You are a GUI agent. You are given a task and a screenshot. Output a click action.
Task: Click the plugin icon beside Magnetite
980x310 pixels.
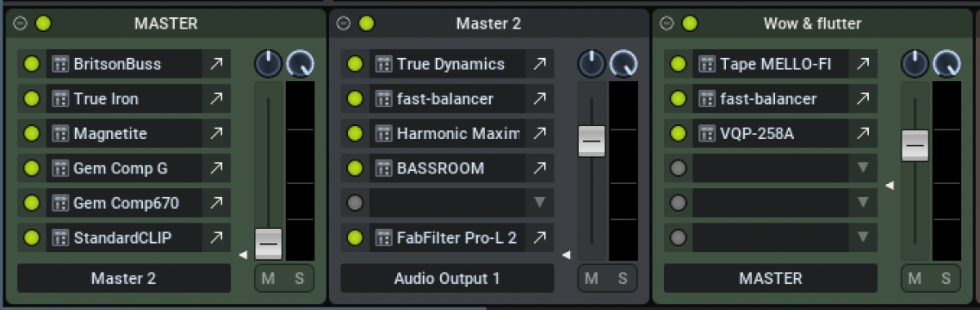tap(60, 133)
